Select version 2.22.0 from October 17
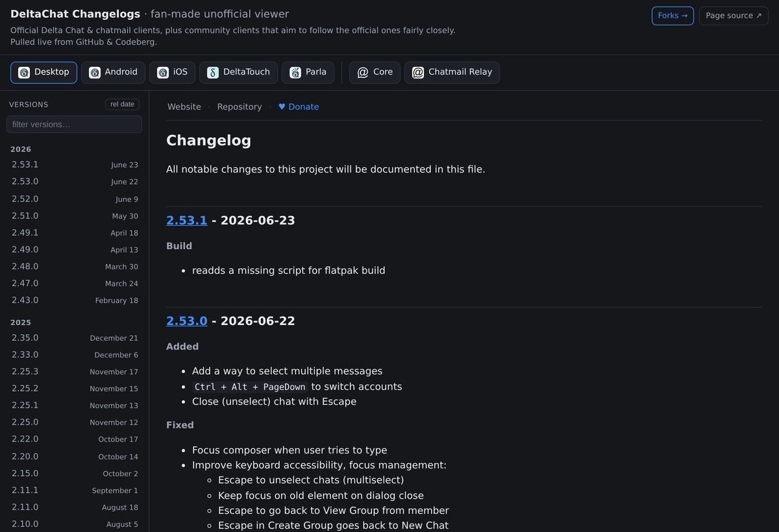779x532 pixels. pos(74,439)
